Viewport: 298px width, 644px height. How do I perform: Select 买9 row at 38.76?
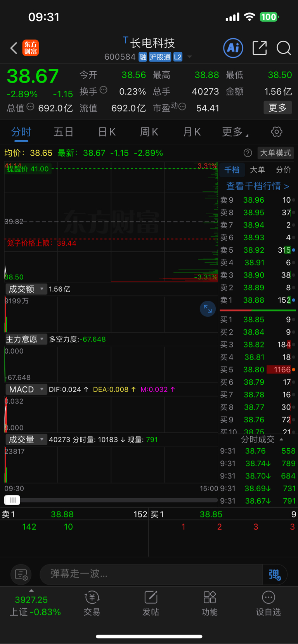258,420
